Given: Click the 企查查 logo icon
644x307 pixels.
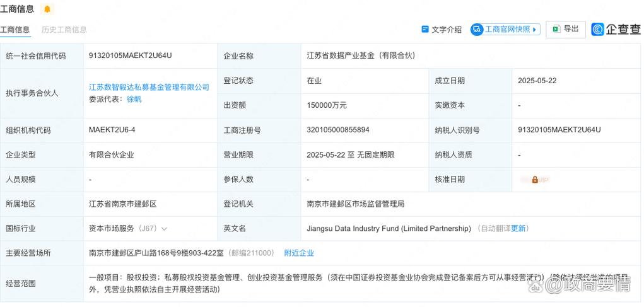Looking at the screenshot, I should tap(597, 29).
